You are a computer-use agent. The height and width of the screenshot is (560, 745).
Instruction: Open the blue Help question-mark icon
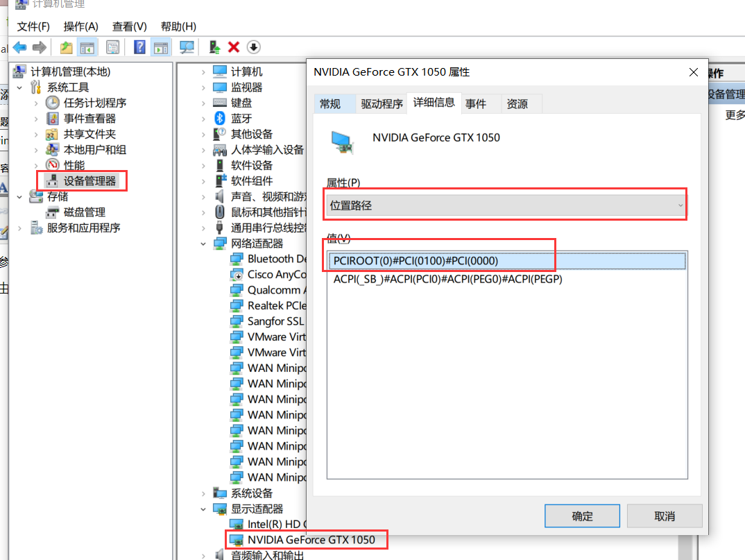[x=139, y=47]
